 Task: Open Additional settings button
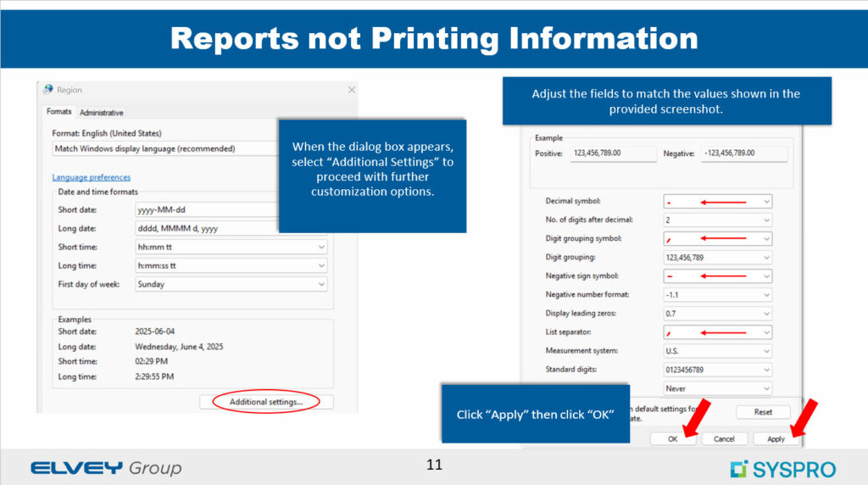(x=266, y=402)
